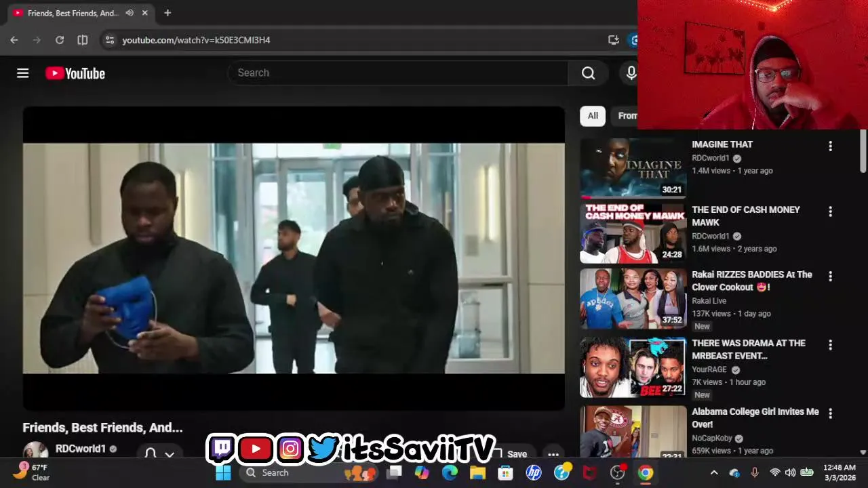Open the OneDrive cloud tray icon
Viewport: 868px width, 488px height.
click(x=734, y=472)
